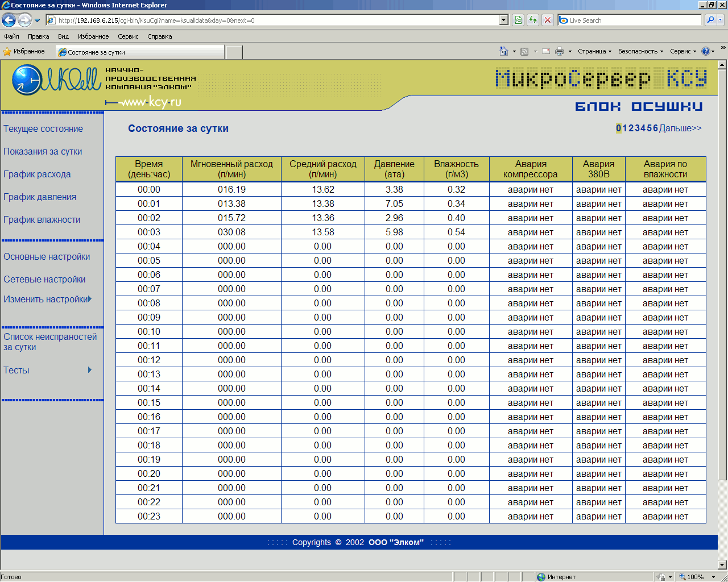Click the Home page icon
The width and height of the screenshot is (728, 582).
[503, 51]
